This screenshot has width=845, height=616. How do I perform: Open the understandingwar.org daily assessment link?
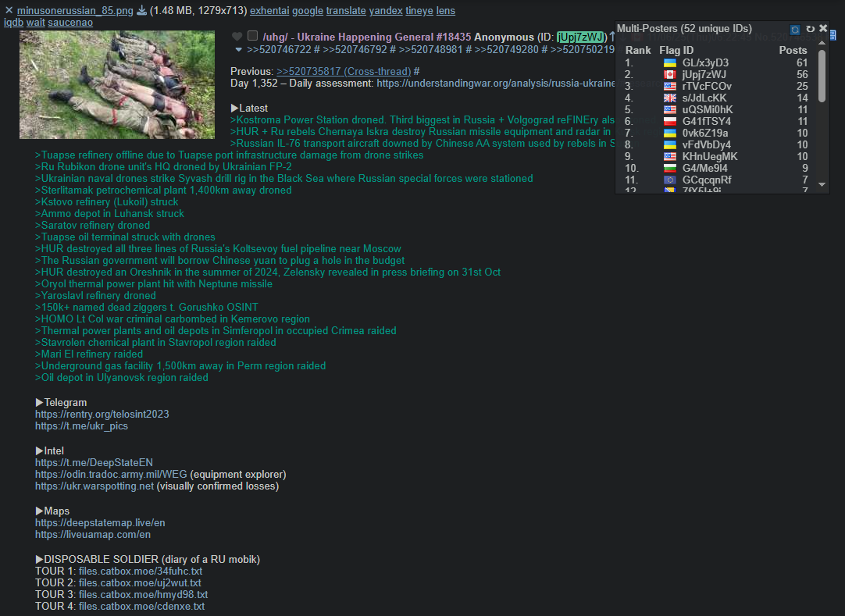click(496, 83)
